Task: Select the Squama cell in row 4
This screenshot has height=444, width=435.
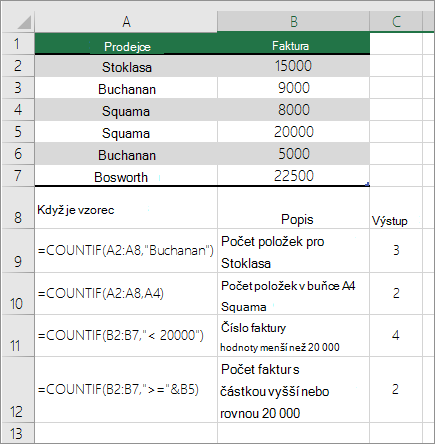Action: click(x=126, y=110)
